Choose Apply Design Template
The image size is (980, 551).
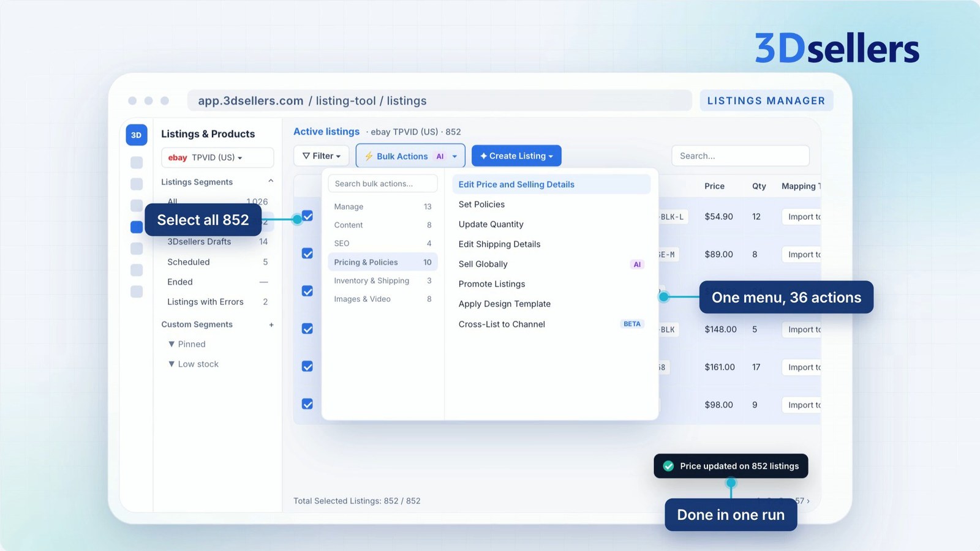click(x=551, y=304)
